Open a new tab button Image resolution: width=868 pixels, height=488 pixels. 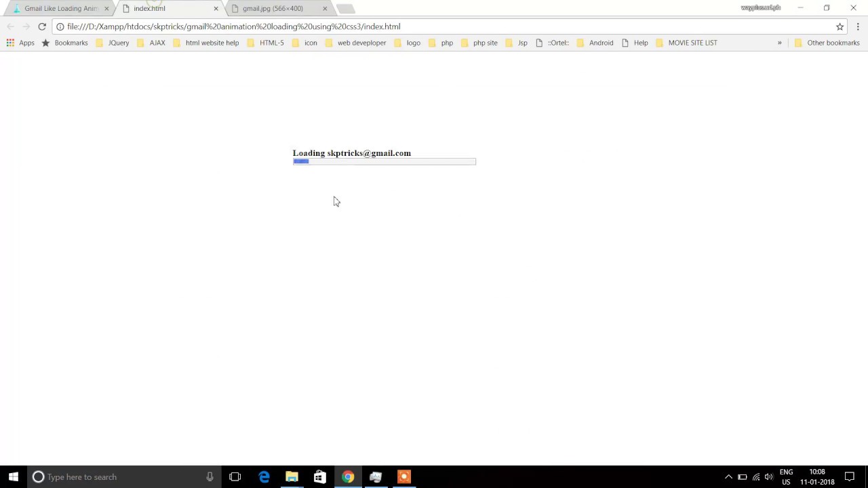pyautogui.click(x=345, y=9)
